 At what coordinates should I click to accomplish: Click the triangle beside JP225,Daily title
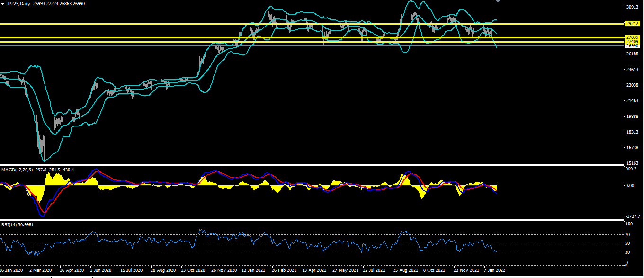(x=3, y=3)
